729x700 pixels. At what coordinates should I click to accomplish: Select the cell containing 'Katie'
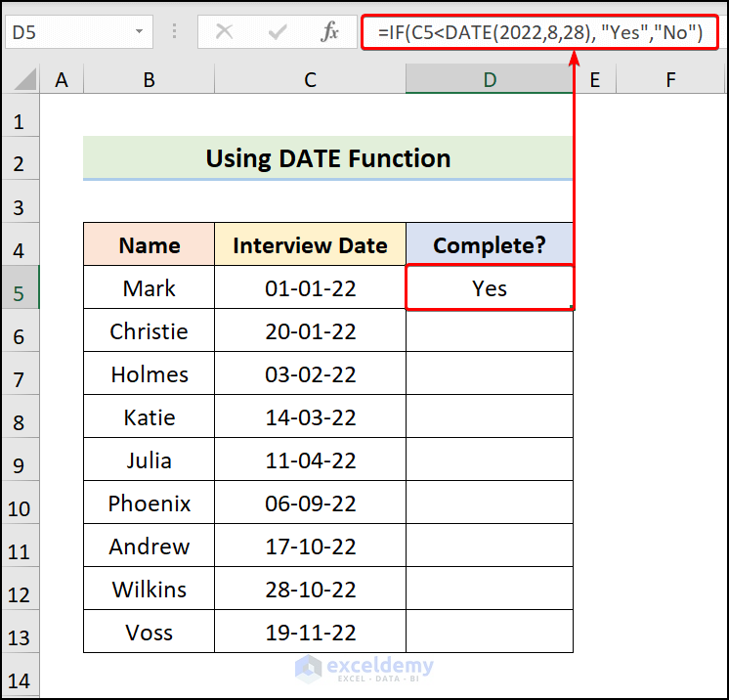pyautogui.click(x=149, y=416)
